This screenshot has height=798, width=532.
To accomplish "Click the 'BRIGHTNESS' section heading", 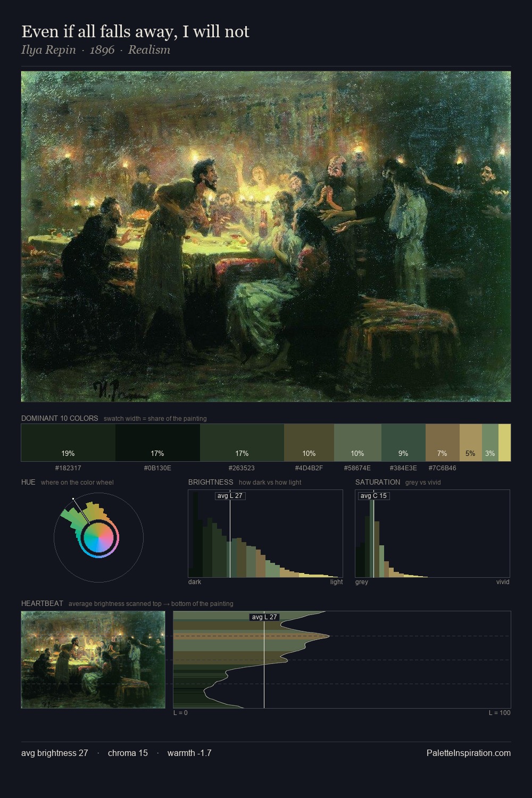I will [x=211, y=482].
